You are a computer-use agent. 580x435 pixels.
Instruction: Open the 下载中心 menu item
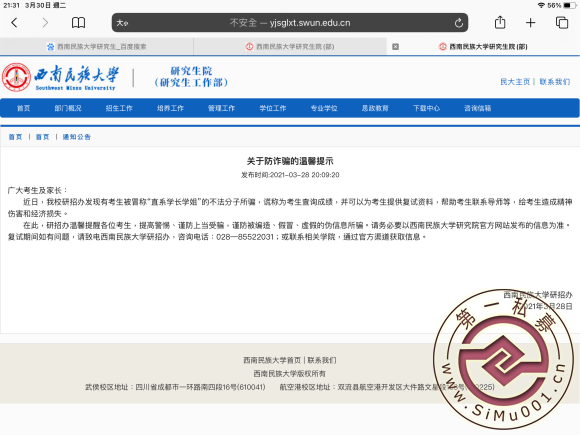426,108
